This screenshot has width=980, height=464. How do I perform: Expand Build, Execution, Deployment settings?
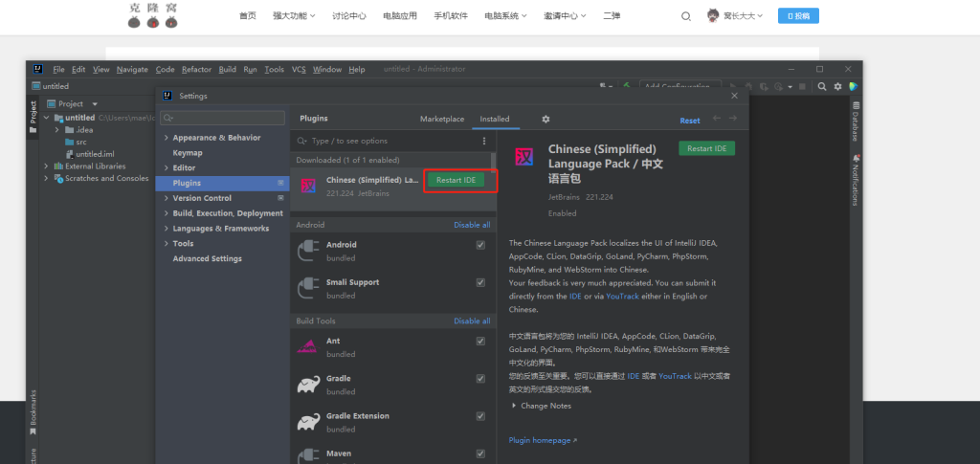coord(166,213)
